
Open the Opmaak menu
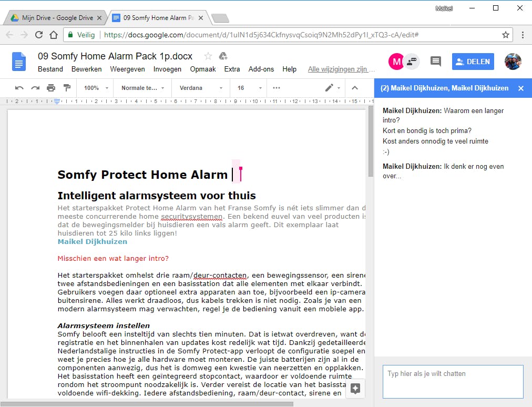coord(203,69)
